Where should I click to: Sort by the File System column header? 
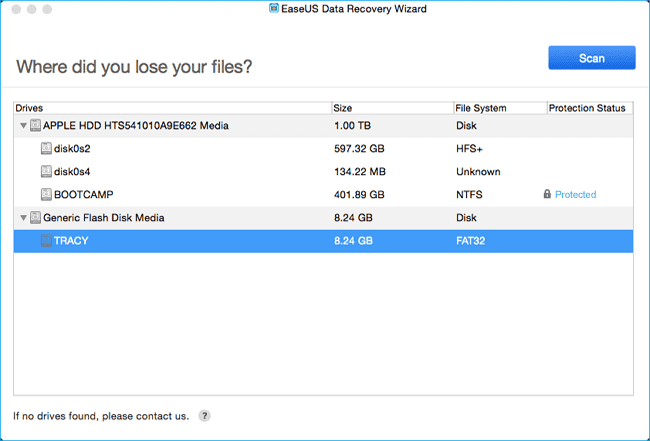(497, 107)
